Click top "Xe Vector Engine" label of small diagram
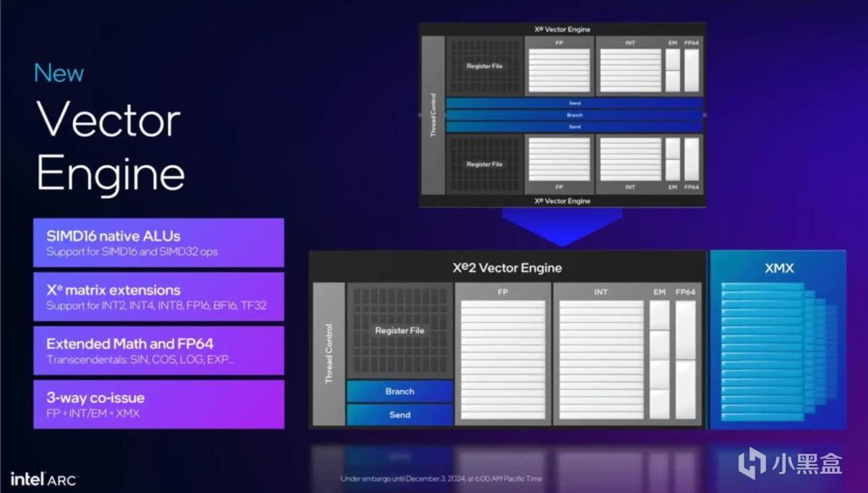 pos(562,29)
